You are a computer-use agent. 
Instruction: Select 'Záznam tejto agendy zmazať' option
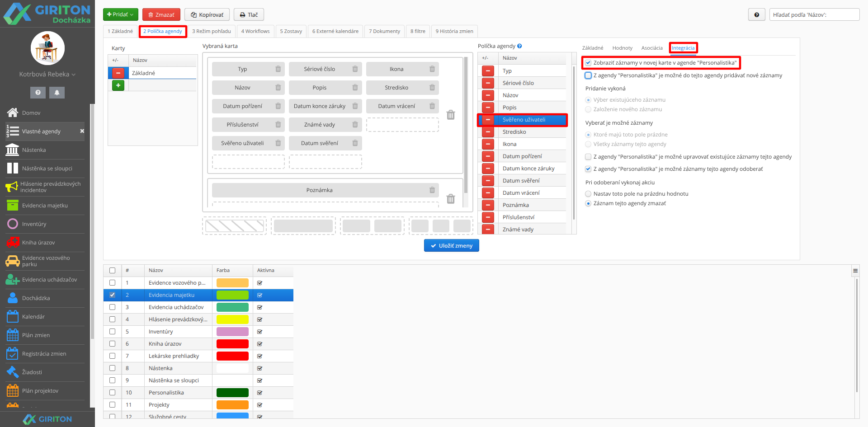(x=588, y=203)
